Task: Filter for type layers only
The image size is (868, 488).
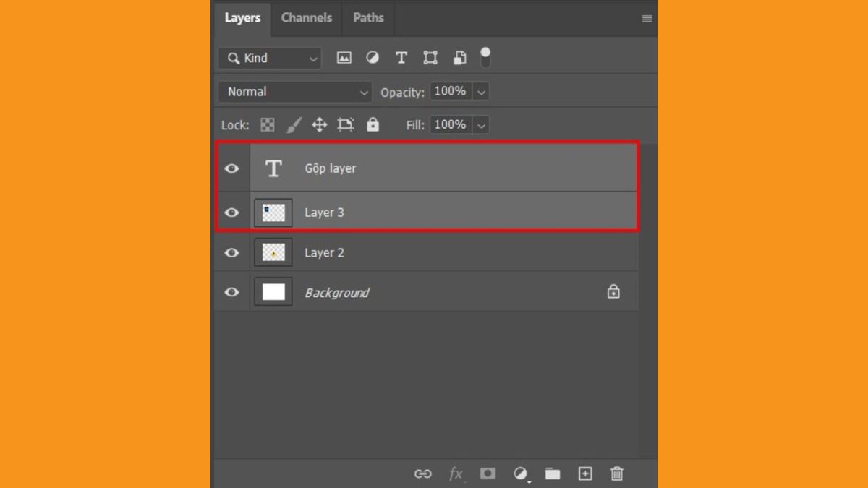Action: [x=401, y=58]
